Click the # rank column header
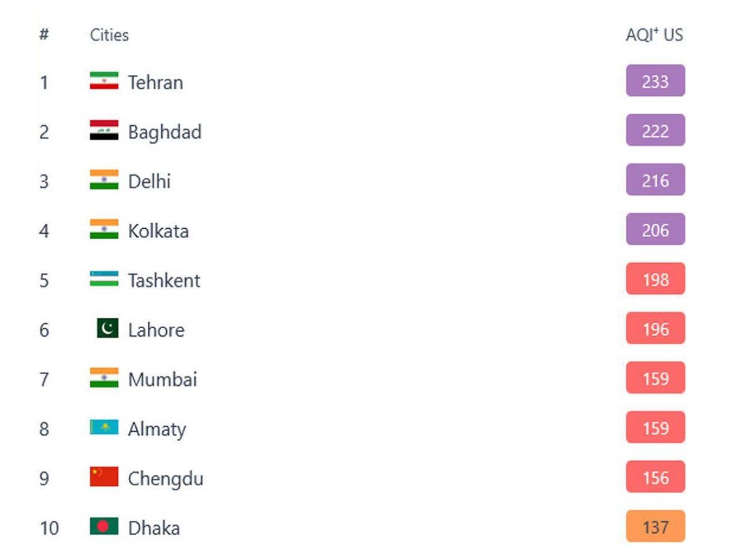This screenshot has width=736, height=560. [x=44, y=34]
